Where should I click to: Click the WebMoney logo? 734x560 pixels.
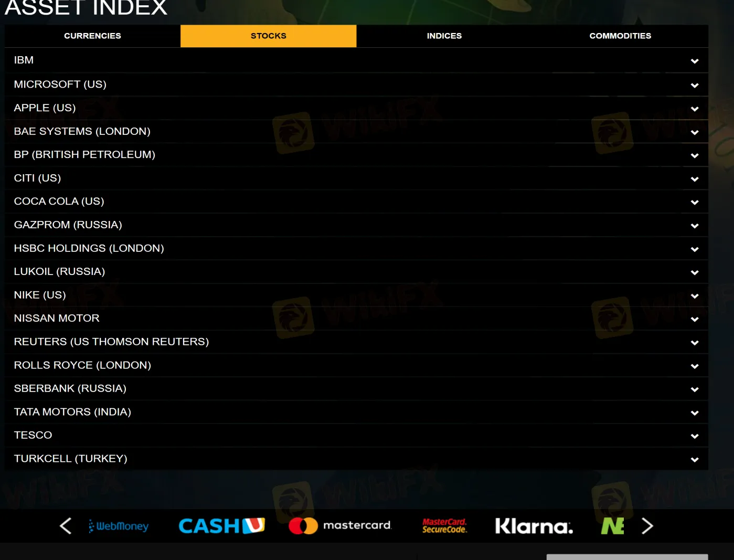pyautogui.click(x=119, y=526)
